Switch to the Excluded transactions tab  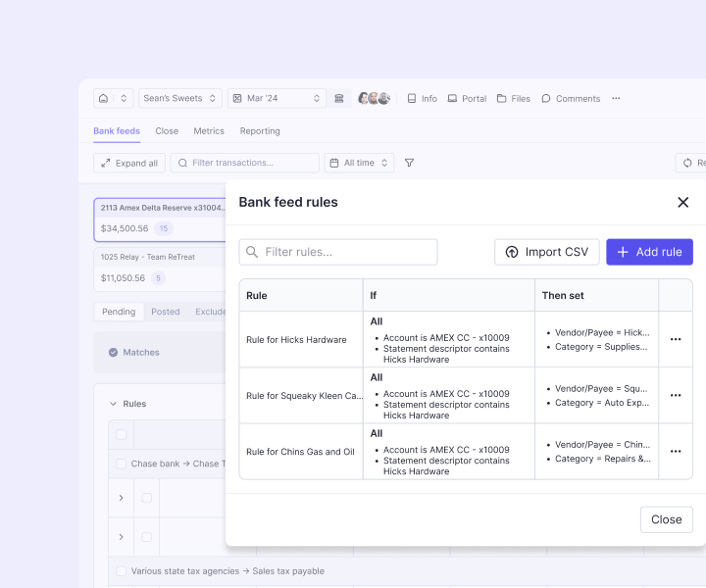point(210,312)
